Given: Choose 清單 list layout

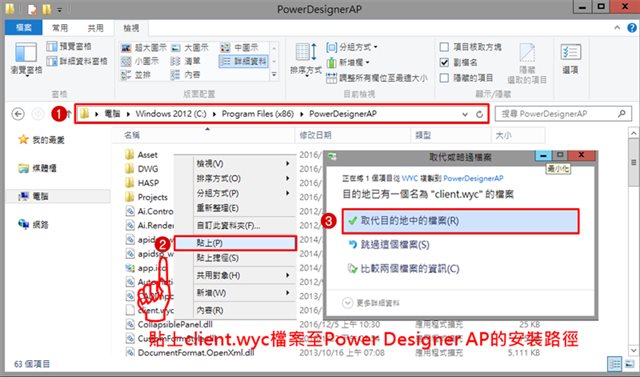Looking at the screenshot, I should [186, 61].
